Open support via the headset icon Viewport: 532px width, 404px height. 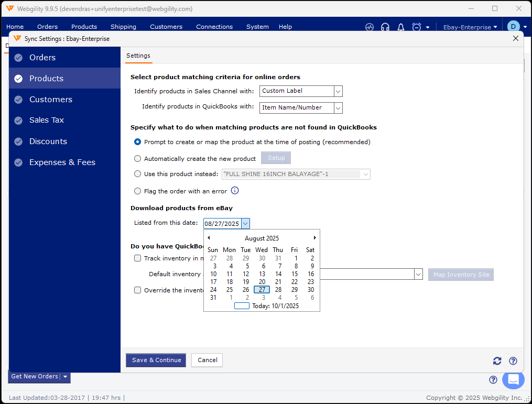pos(385,27)
